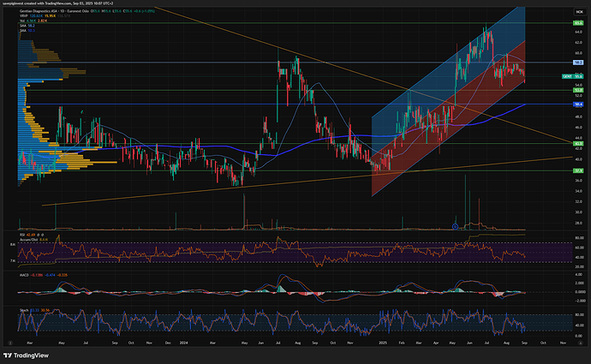Screen dimensions: 591x364
Task: Click the green 53.0 price level label
Action: [578, 90]
